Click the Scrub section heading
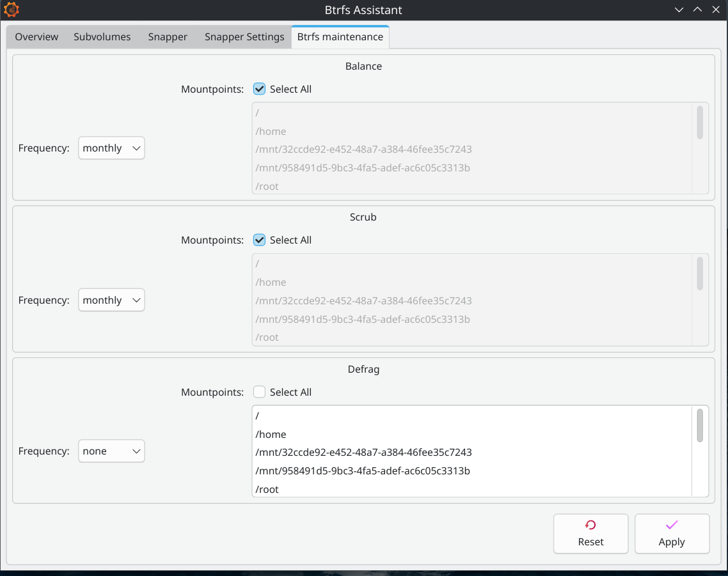The width and height of the screenshot is (728, 576). coord(363,217)
